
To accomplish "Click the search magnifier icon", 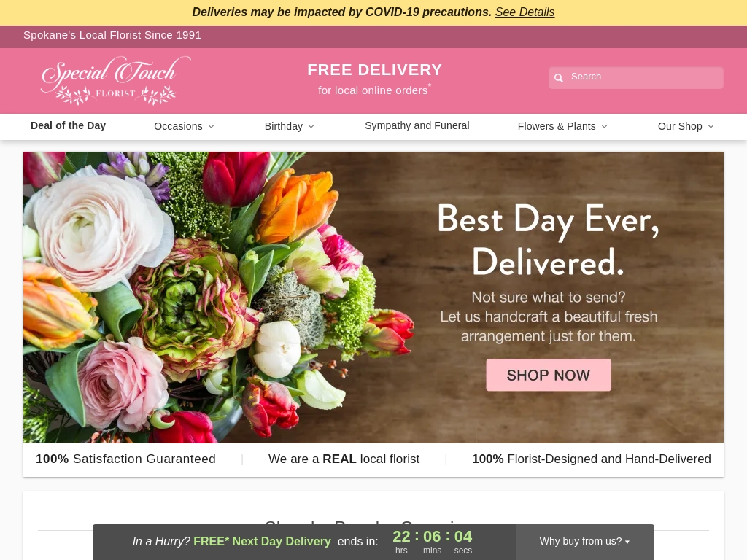I will pos(559,77).
